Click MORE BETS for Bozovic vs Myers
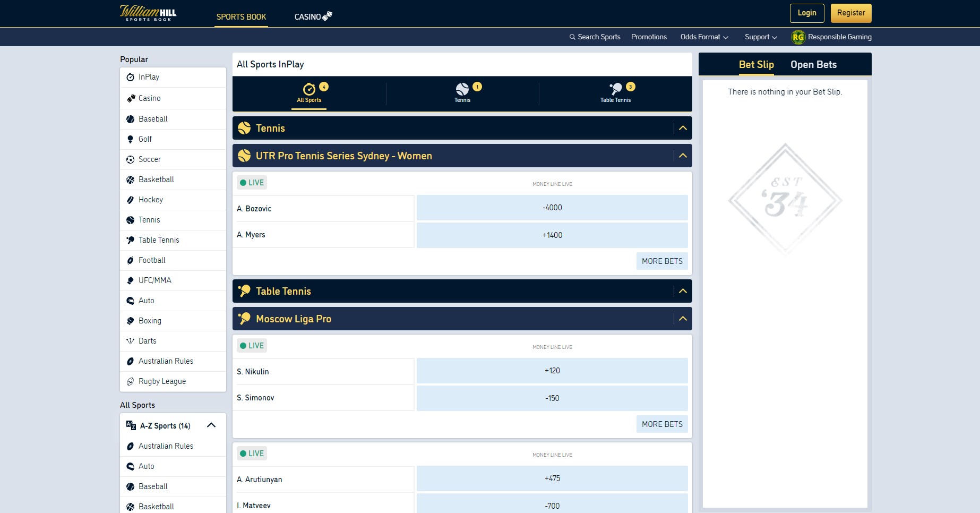980x513 pixels. pyautogui.click(x=662, y=261)
